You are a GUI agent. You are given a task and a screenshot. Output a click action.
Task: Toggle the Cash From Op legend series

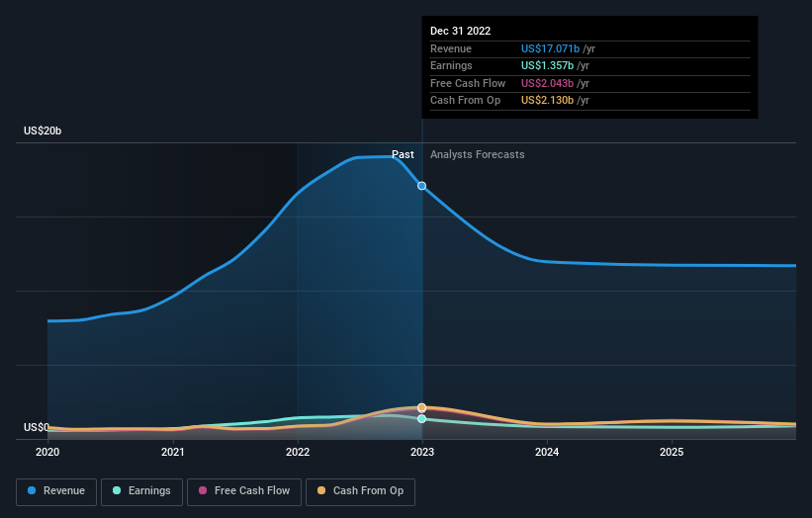point(360,491)
